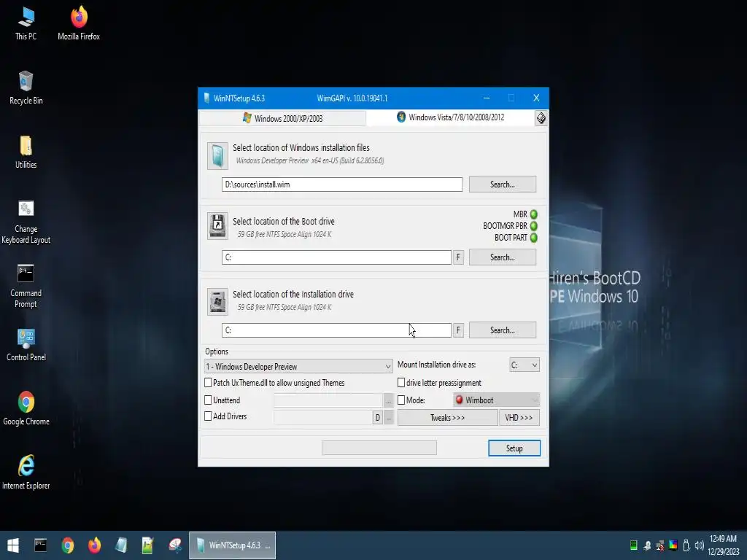Click the Setup button
Image resolution: width=747 pixels, height=560 pixels.
click(514, 448)
